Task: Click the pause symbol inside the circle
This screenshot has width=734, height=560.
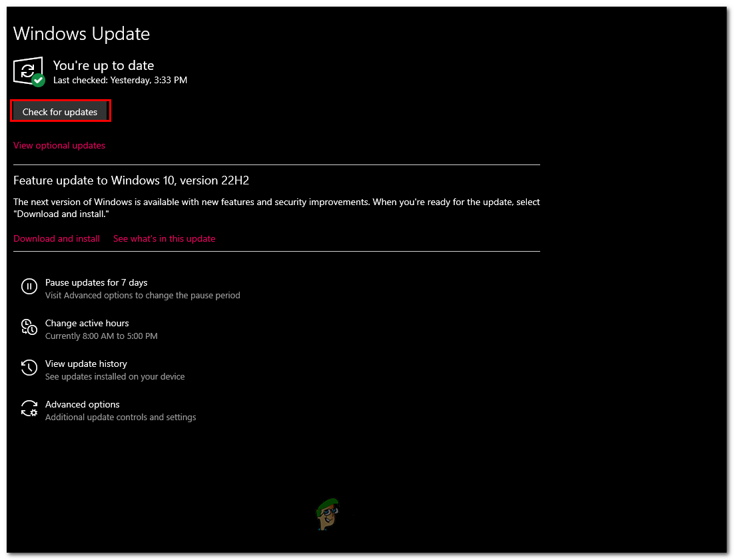Action: [29, 286]
